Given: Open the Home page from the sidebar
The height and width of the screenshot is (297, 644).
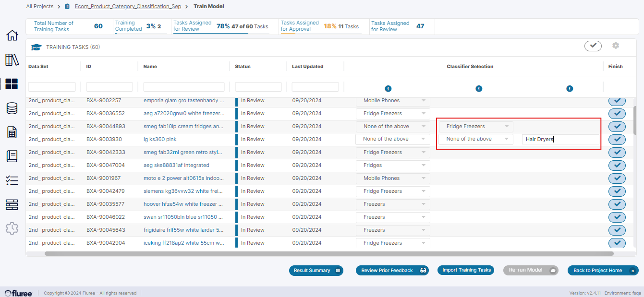Looking at the screenshot, I should [12, 36].
